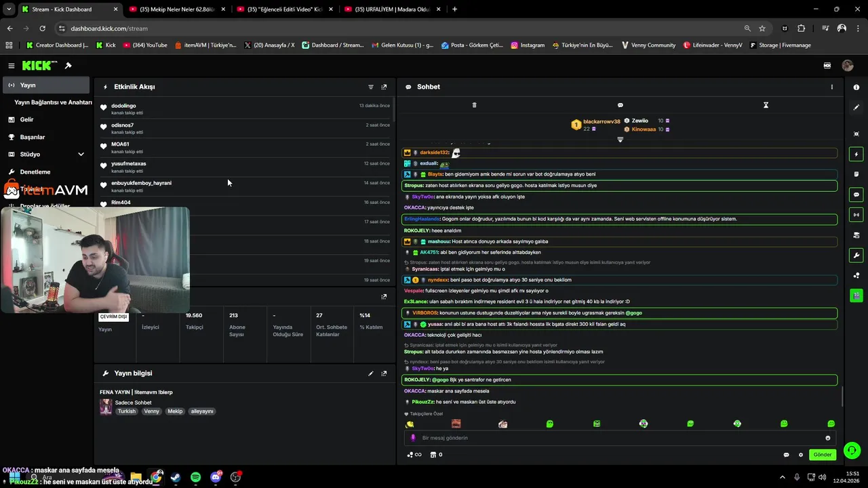Open the itemAVM bookmark
The width and height of the screenshot is (868, 488).
[205, 45]
